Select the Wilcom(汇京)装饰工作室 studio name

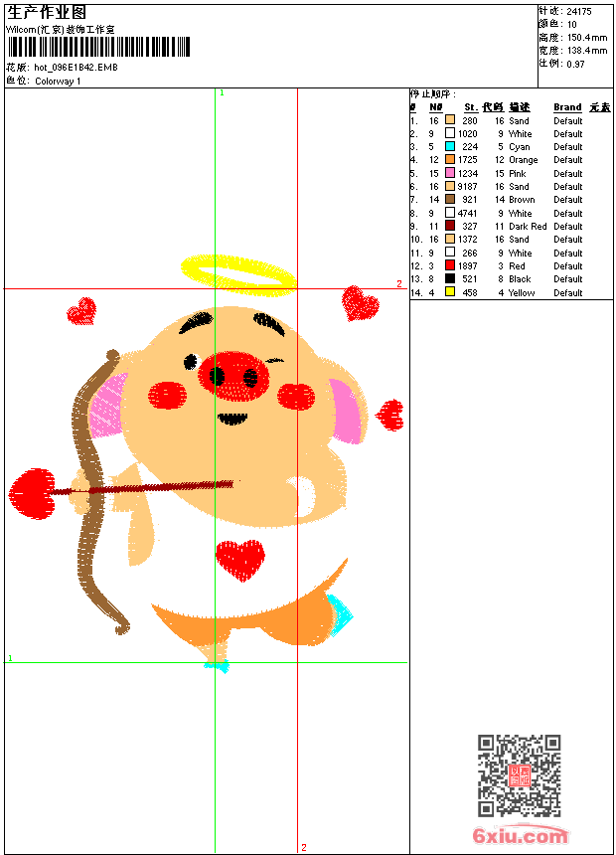pyautogui.click(x=61, y=30)
